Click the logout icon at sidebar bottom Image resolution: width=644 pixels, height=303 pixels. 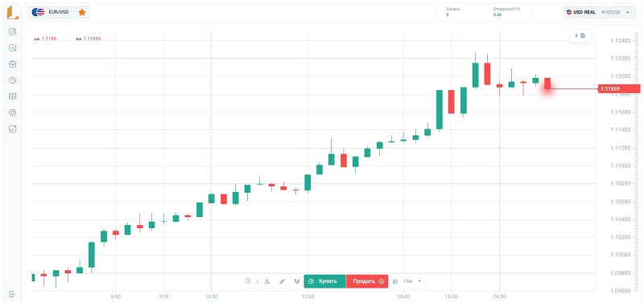coord(12,294)
